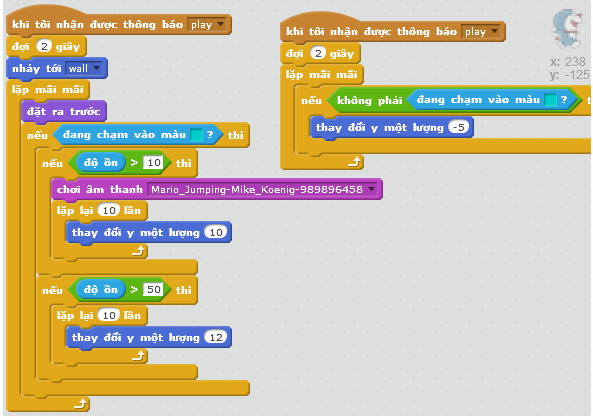
Task: Click the chơi âm thanh block
Action: [x=217, y=189]
